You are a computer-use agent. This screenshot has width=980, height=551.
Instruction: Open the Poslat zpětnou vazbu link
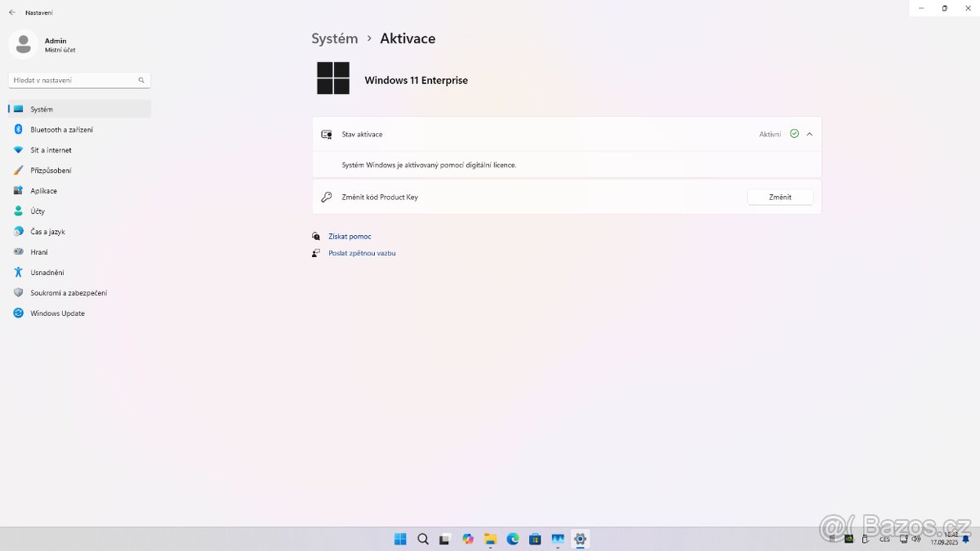tap(362, 254)
